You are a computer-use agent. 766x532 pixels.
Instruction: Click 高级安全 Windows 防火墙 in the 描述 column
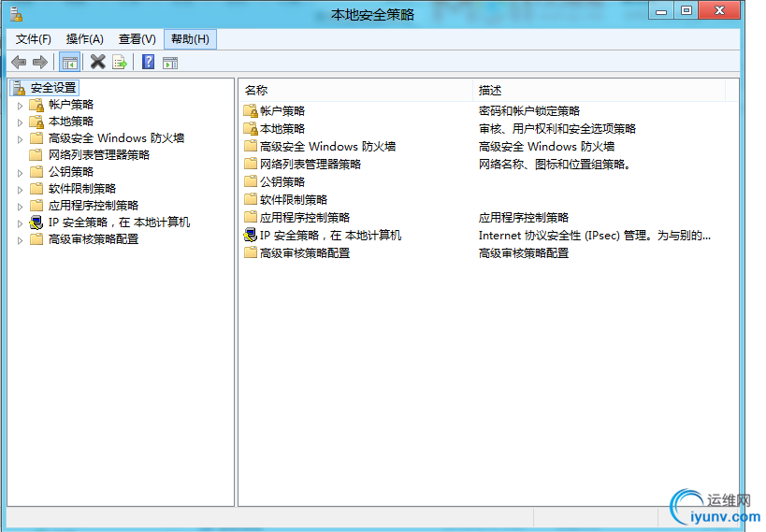(x=546, y=147)
